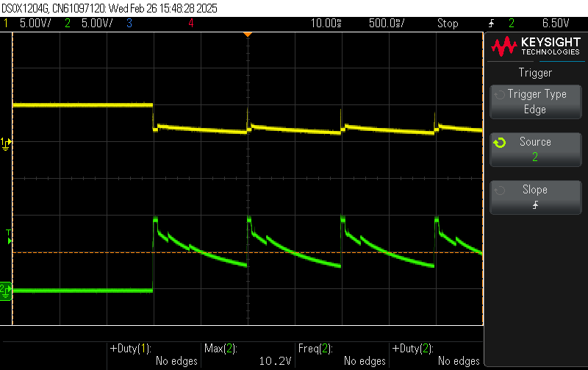Click the trigger level T marker
Viewport: 588px width, 370px height.
pyautogui.click(x=9, y=237)
